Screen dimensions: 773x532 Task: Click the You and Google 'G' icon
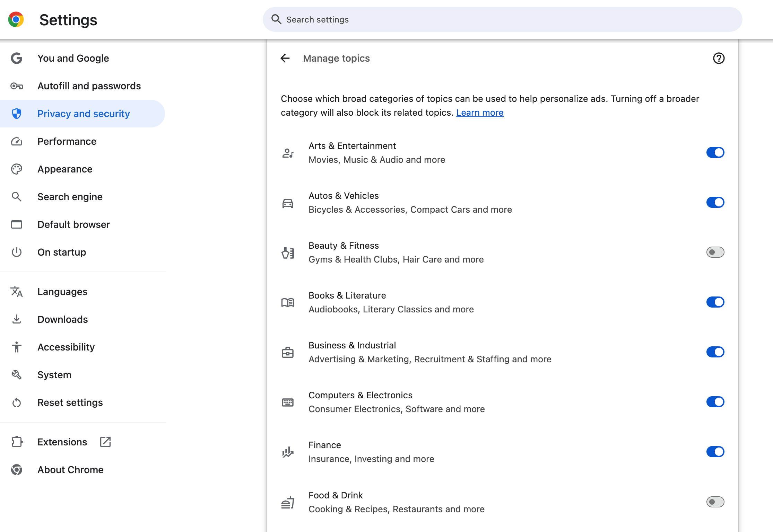[16, 58]
